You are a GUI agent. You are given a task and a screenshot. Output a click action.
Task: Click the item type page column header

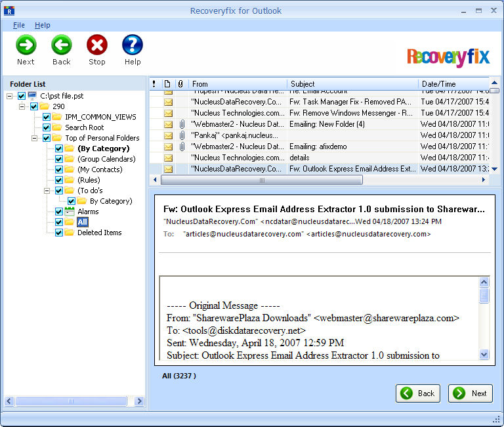tap(167, 84)
